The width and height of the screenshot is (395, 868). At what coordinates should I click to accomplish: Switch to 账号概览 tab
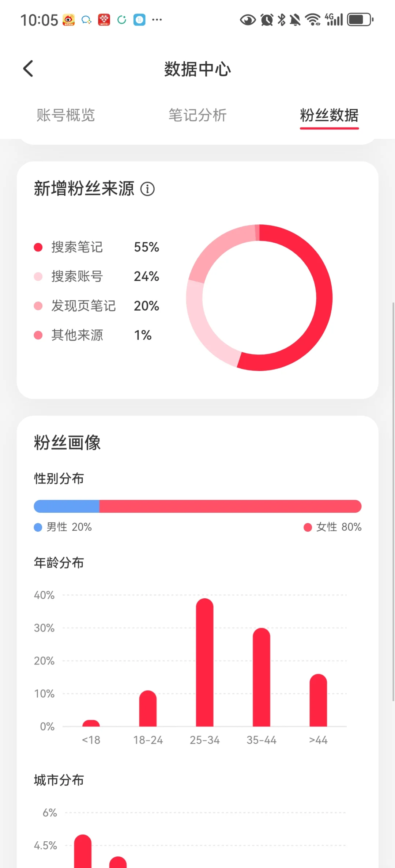pyautogui.click(x=66, y=115)
